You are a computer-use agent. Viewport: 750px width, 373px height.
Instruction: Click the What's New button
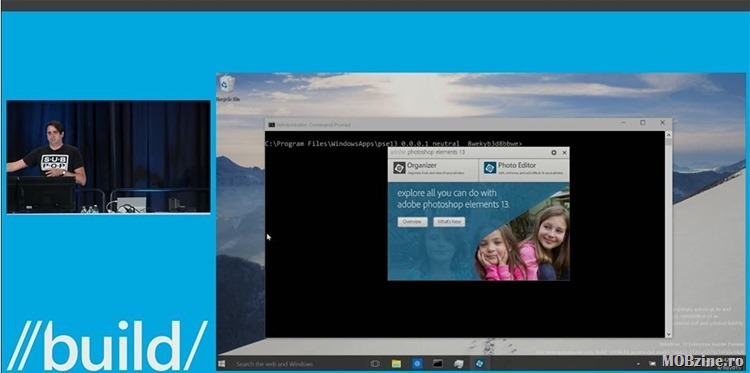(x=449, y=222)
